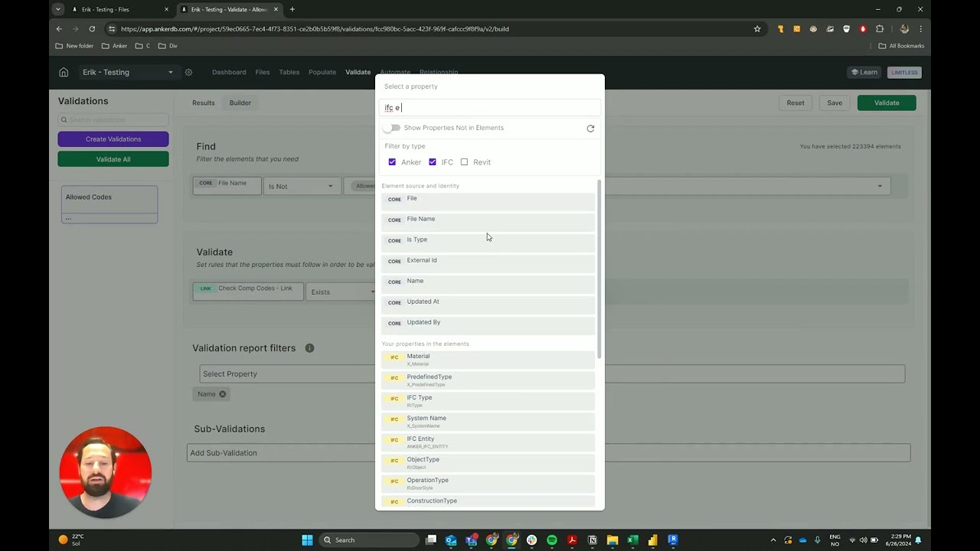The image size is (980, 551).
Task: Click the Reset button
Action: tap(795, 103)
